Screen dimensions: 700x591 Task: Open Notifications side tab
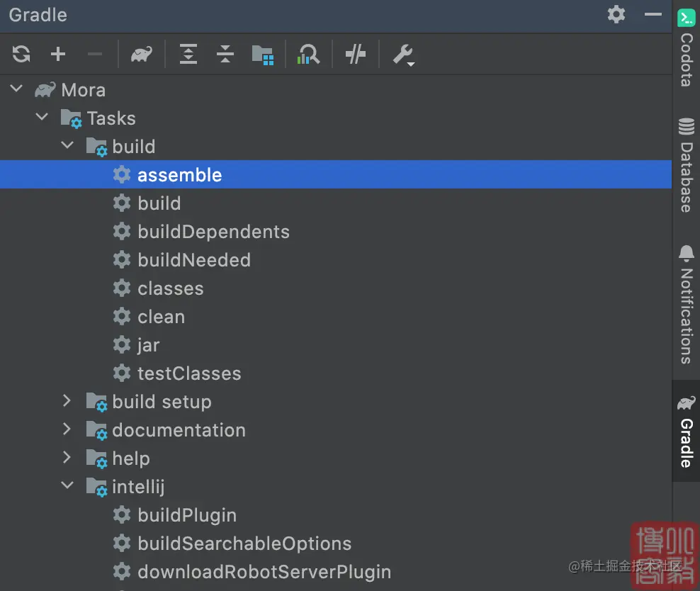686,305
